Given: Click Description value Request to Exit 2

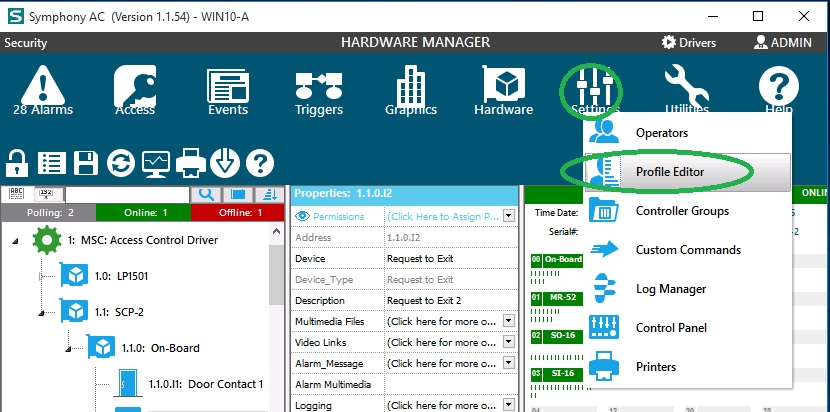Looking at the screenshot, I should 424,300.
